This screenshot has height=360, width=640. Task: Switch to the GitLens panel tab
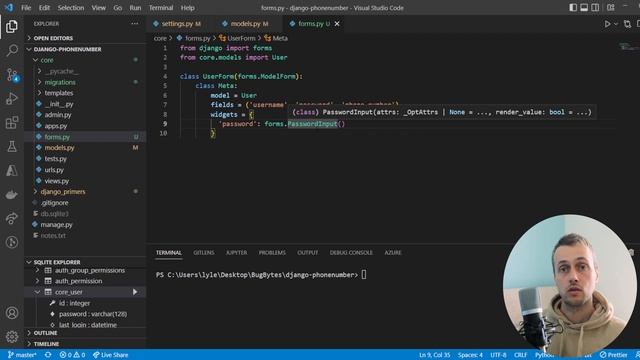point(204,253)
